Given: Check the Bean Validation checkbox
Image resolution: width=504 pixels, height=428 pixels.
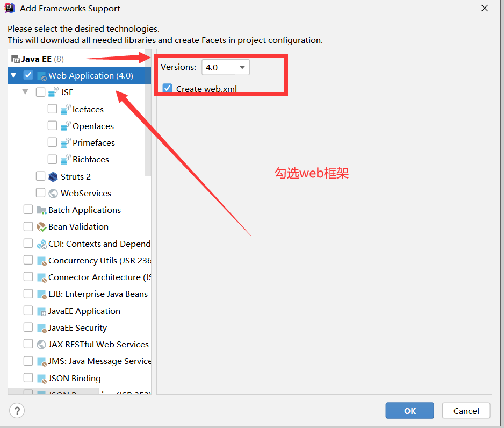Looking at the screenshot, I should tap(28, 226).
